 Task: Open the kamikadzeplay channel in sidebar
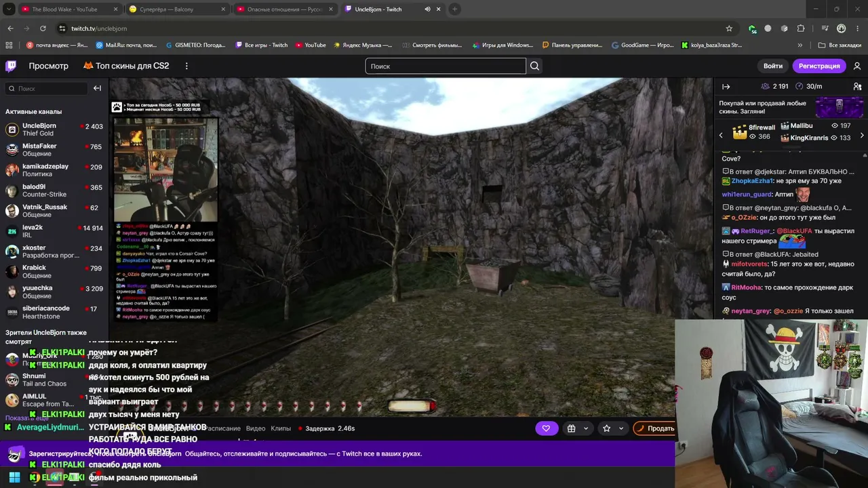point(54,170)
